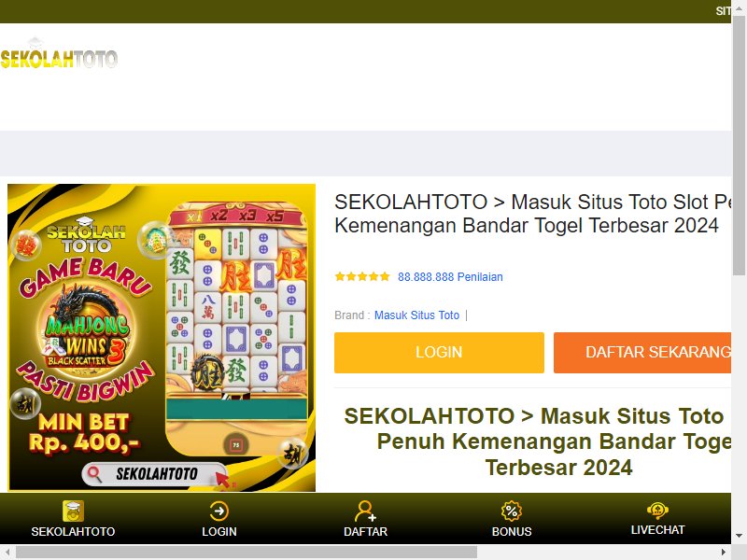The image size is (747, 560).
Task: Click the scroll-right arrow of horizontal scrollbar
Action: coord(723,552)
